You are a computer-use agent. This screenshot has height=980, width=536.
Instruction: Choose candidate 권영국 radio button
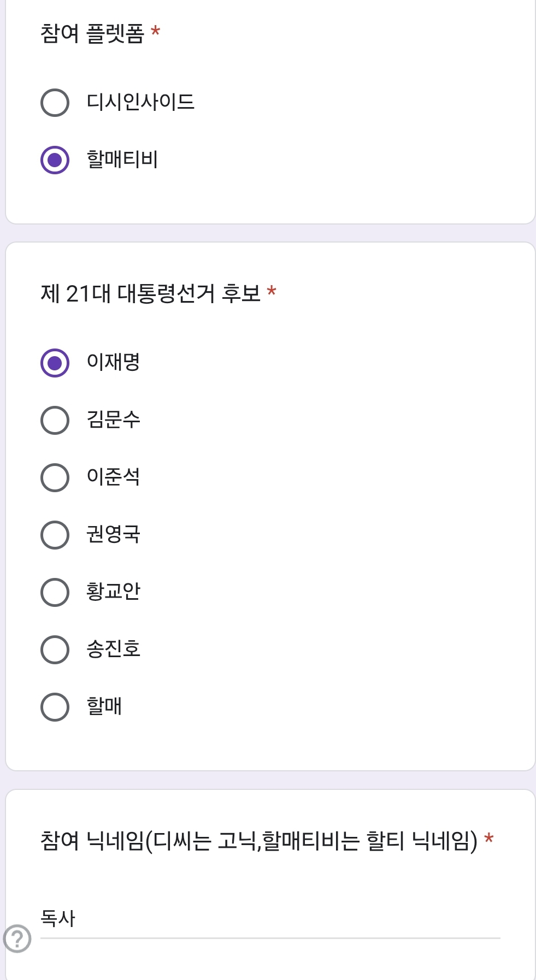click(x=55, y=535)
